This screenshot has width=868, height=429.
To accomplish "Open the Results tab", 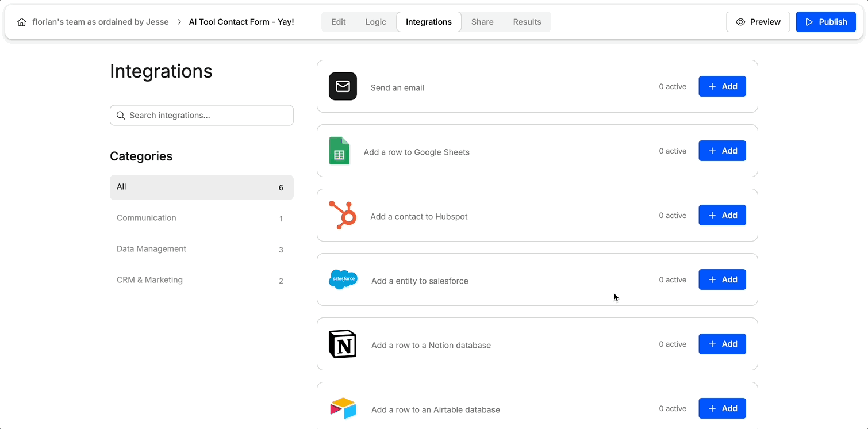I will coord(527,21).
